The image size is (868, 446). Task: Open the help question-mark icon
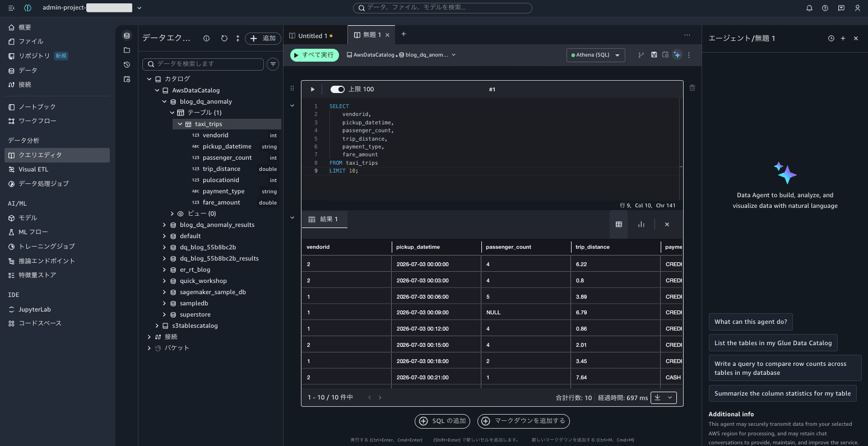pos(825,8)
